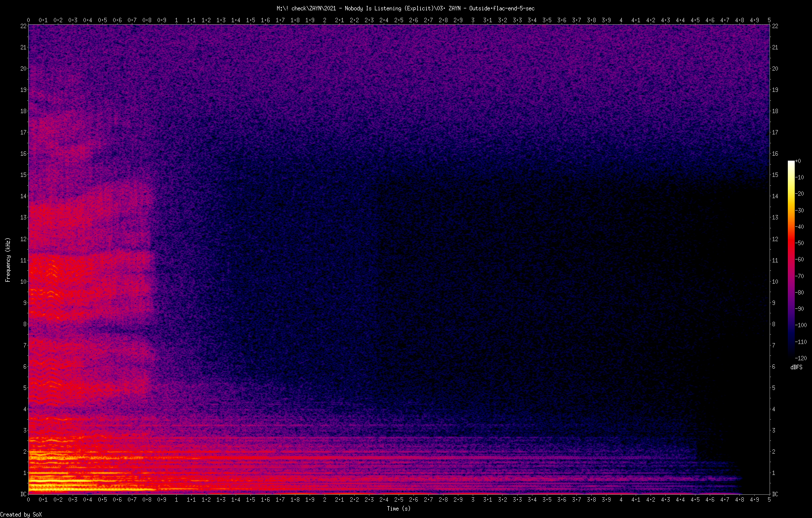This screenshot has height=518, width=812.
Task: Click "22" on the right frequency axis
Action: (775, 26)
